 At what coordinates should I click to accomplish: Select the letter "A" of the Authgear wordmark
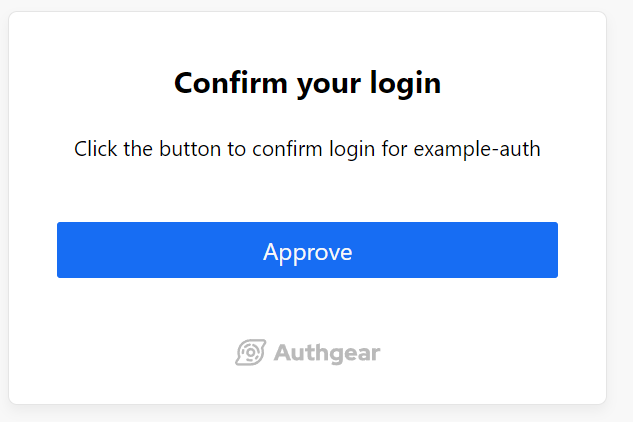click(281, 353)
